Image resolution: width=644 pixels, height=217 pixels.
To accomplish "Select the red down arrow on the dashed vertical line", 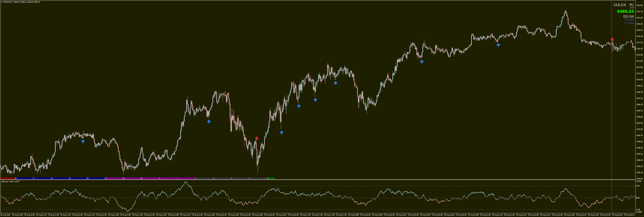I will [612, 39].
